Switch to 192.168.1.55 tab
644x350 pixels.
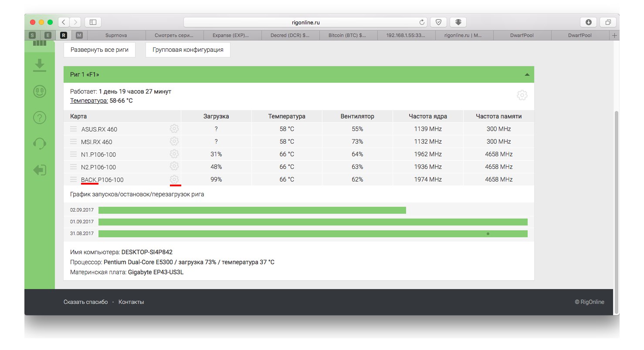406,36
